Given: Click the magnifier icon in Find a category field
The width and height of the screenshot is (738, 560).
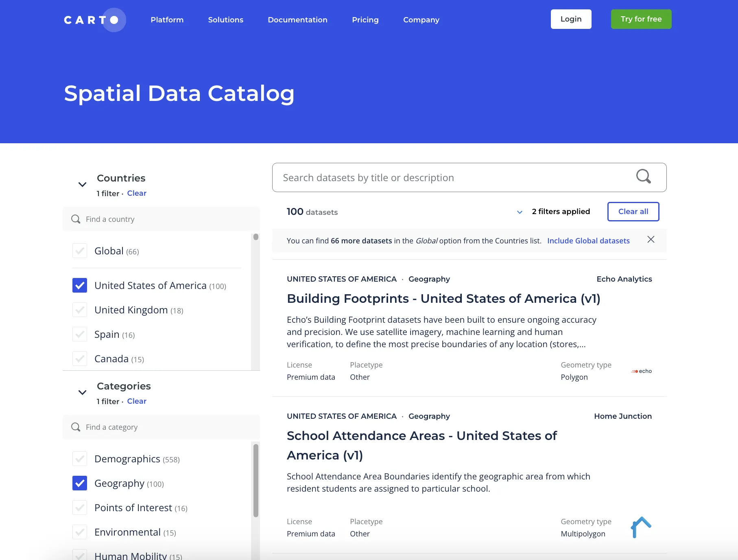Looking at the screenshot, I should click(x=76, y=427).
